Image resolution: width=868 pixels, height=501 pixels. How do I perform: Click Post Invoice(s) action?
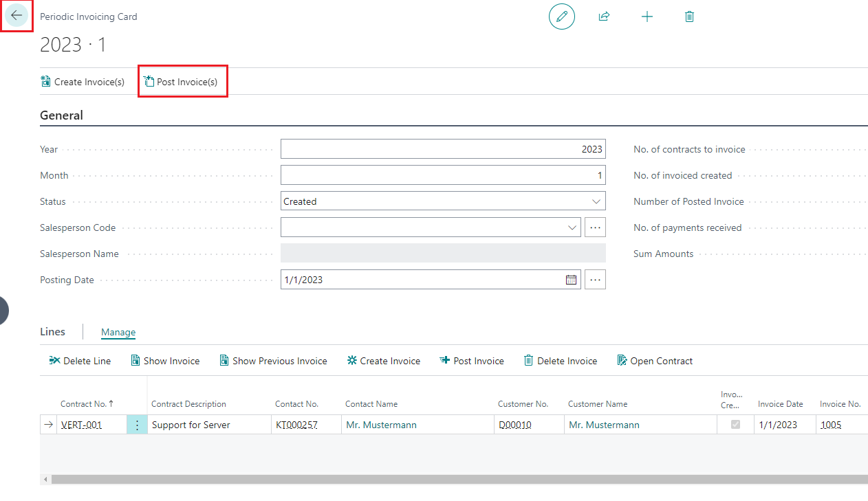181,82
